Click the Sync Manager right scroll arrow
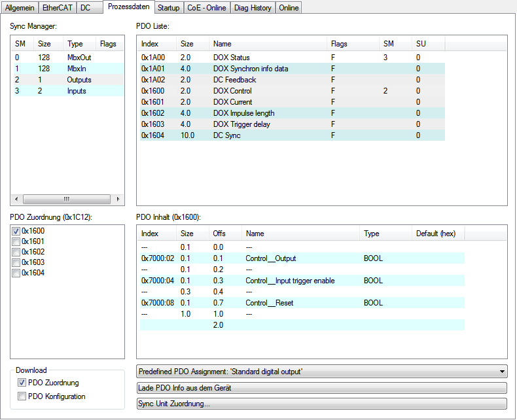This screenshot has width=517, height=420. [x=118, y=199]
